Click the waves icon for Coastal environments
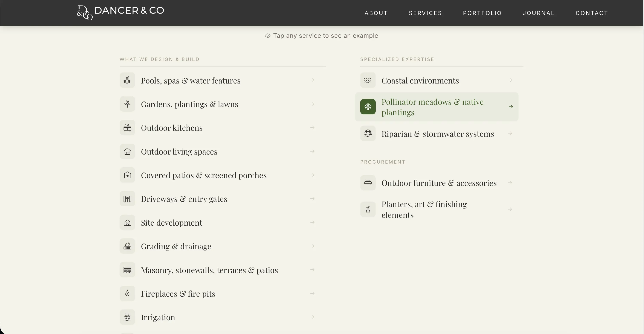This screenshot has width=644, height=334. point(368,80)
